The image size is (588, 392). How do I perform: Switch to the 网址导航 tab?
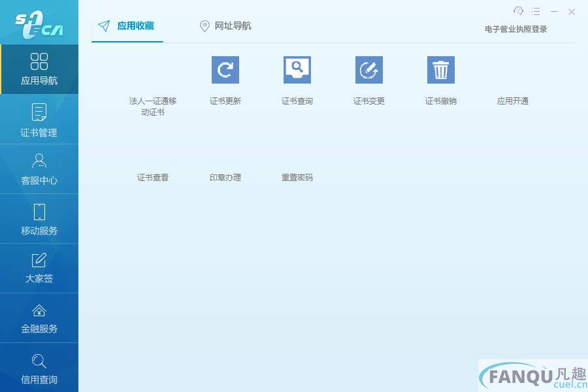click(x=225, y=26)
